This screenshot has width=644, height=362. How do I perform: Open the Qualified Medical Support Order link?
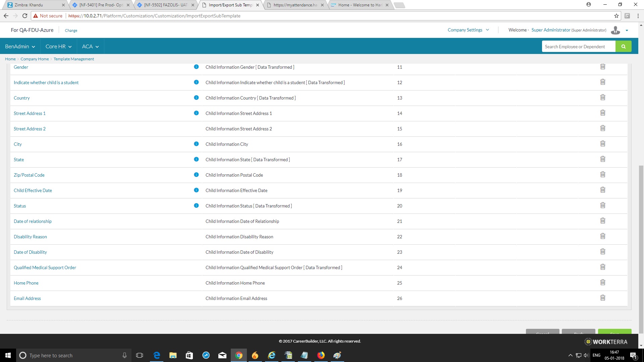click(x=45, y=267)
